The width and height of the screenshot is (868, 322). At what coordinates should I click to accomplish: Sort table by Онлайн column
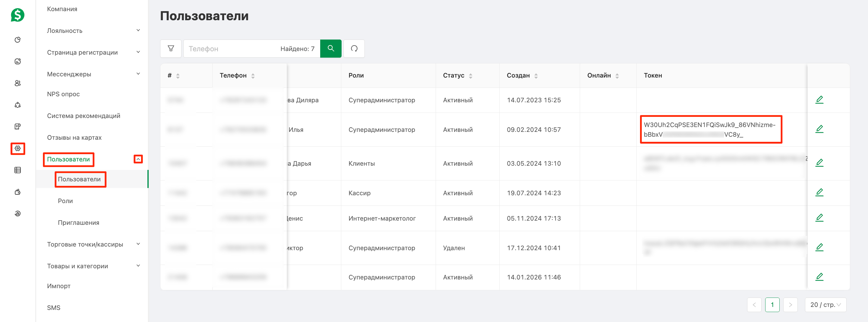[617, 76]
